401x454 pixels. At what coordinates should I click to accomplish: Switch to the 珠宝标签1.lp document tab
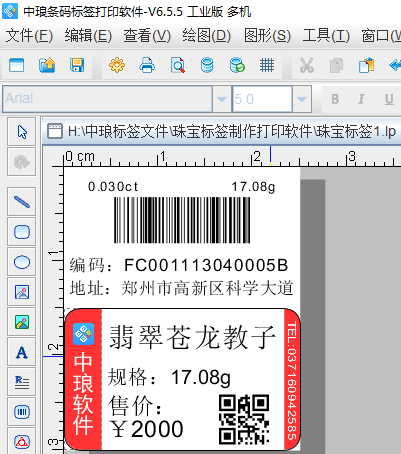click(221, 131)
